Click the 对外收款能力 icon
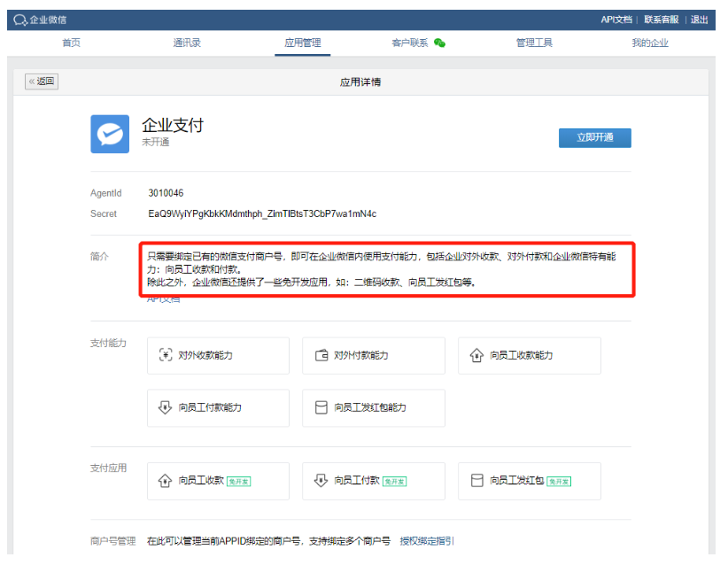Viewport: 728px width, 565px height. pos(166,355)
